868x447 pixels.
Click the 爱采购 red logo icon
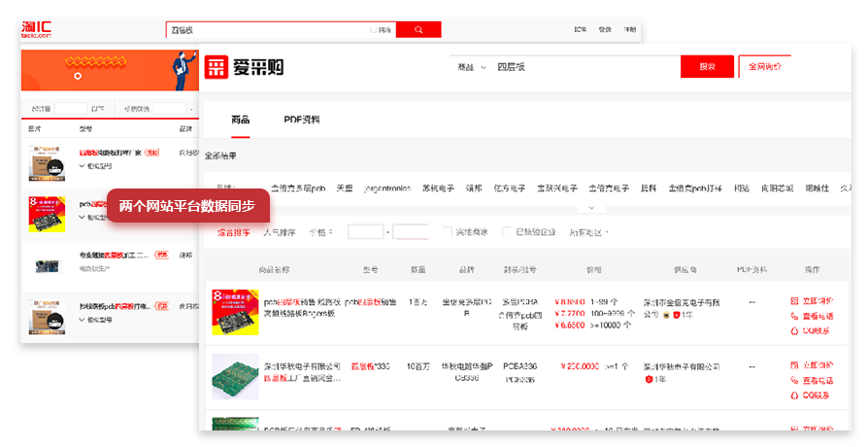216,67
